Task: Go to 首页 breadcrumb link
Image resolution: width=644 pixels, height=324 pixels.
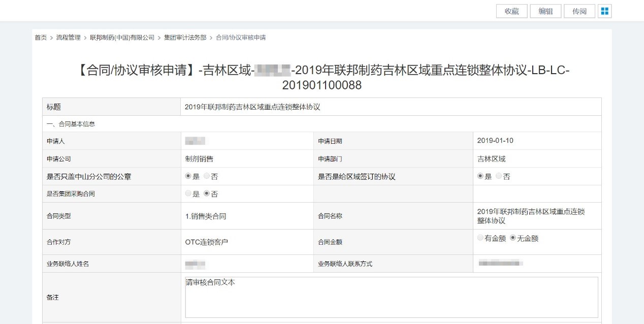Action: tap(41, 38)
